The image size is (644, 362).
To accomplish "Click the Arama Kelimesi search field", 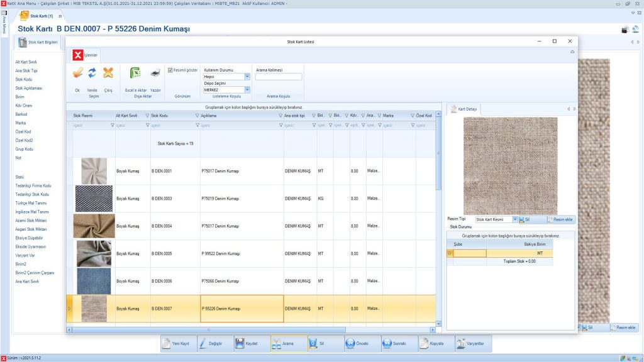I will point(279,77).
